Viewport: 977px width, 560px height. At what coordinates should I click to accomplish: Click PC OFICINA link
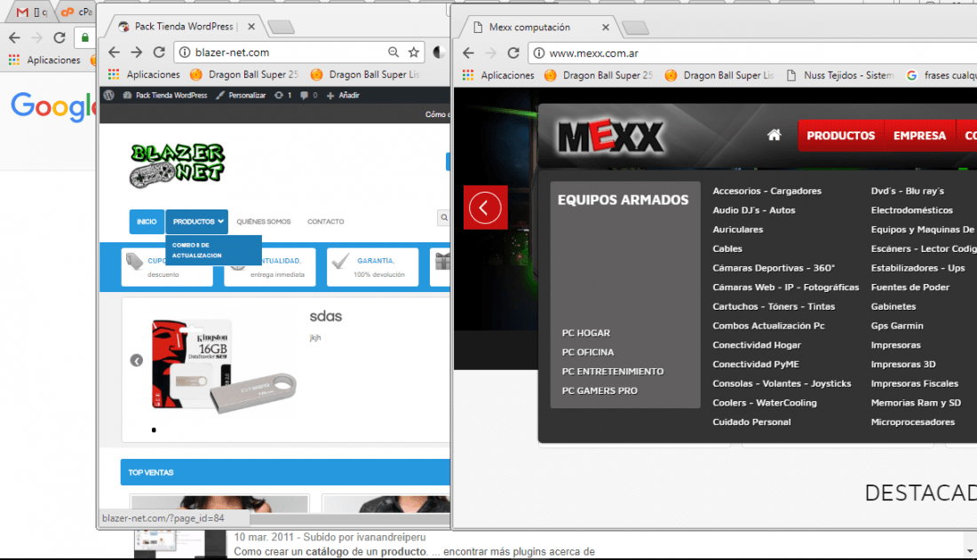tap(588, 352)
